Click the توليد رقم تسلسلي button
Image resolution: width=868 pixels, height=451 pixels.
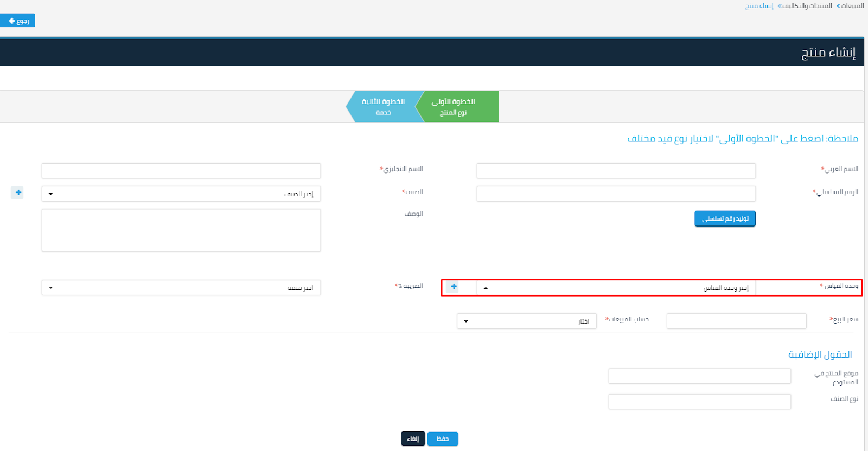point(725,218)
